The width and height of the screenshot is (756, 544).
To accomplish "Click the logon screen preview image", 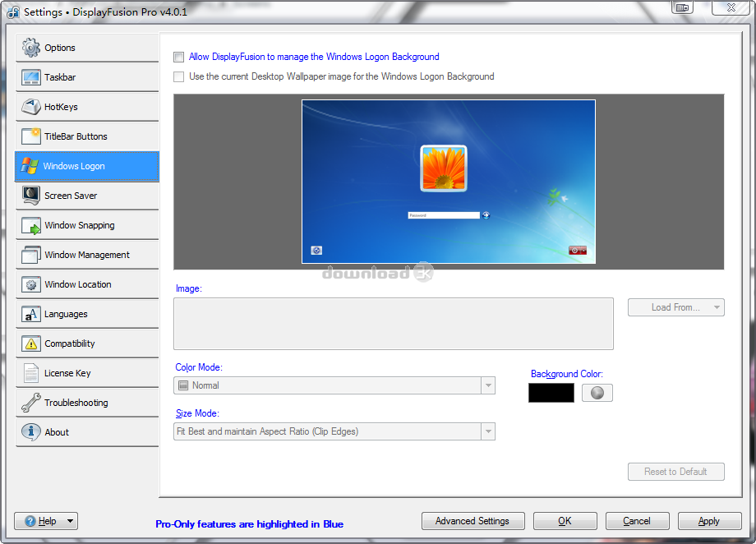I will coord(449,182).
